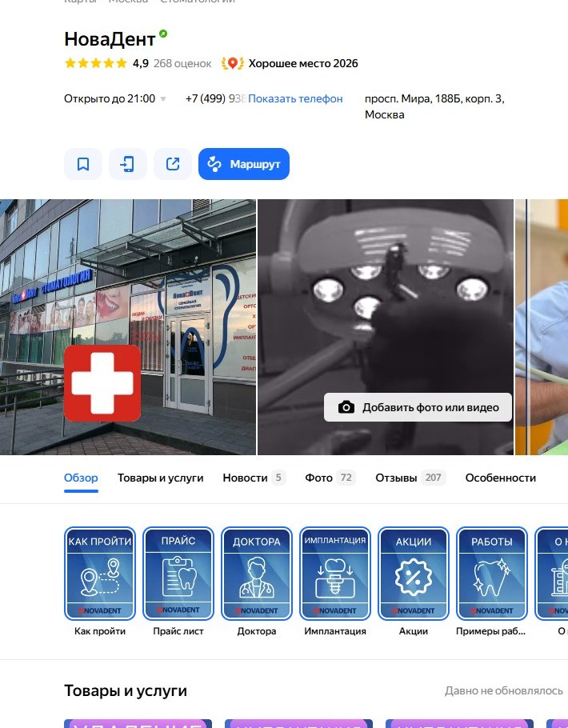This screenshot has width=568, height=728.
Task: Click the Давно не обновлялось label
Action: [504, 691]
